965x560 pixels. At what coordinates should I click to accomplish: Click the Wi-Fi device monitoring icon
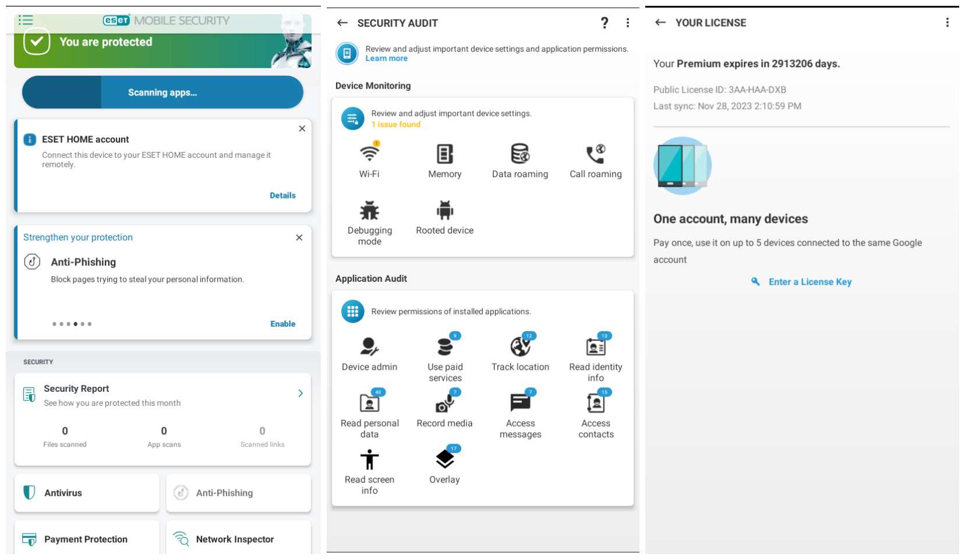coord(369,154)
